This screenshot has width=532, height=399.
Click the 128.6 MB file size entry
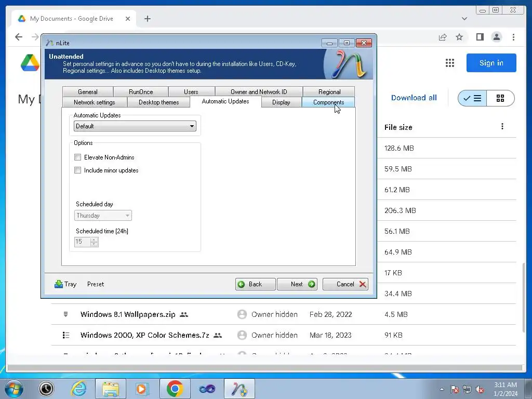399,148
